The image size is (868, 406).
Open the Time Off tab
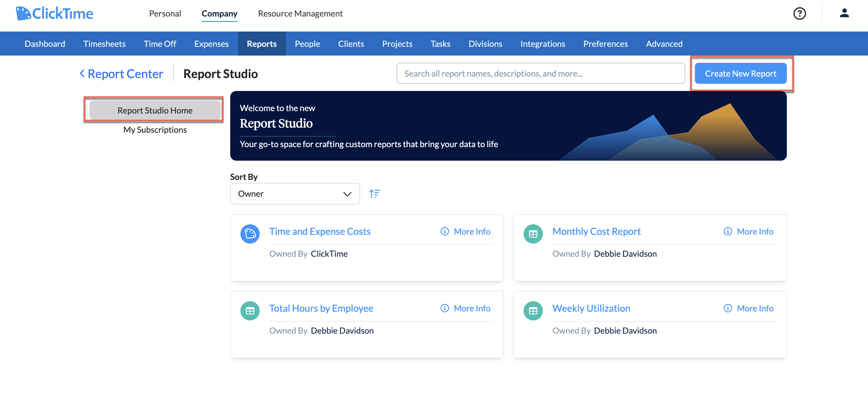click(x=160, y=44)
